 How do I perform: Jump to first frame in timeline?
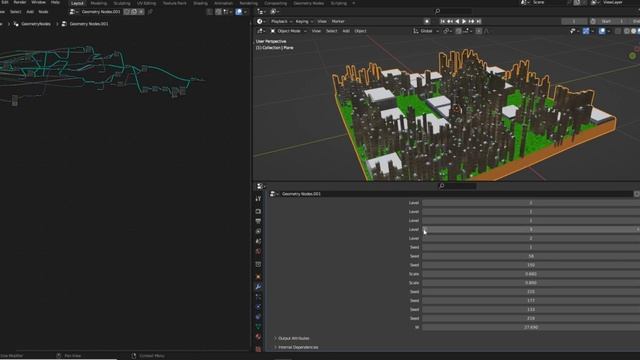pos(442,21)
